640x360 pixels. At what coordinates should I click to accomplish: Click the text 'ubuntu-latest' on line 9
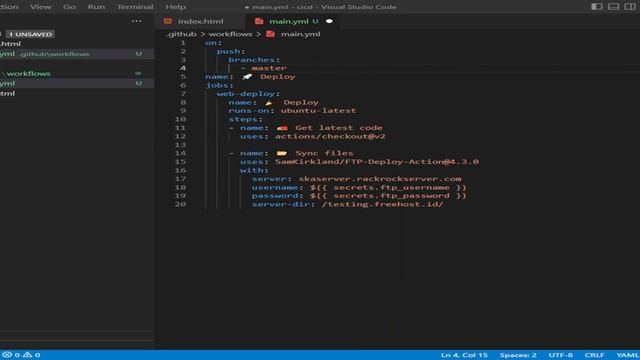(318, 111)
